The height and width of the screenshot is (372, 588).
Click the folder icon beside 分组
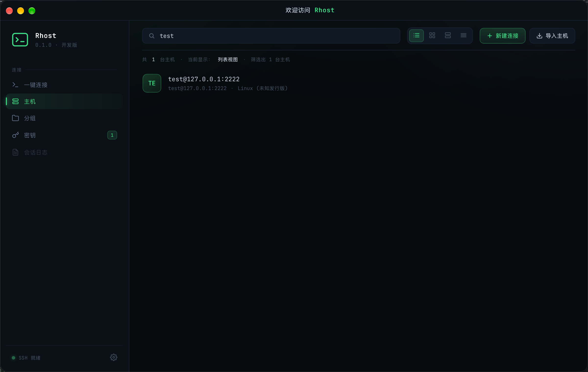click(x=15, y=118)
